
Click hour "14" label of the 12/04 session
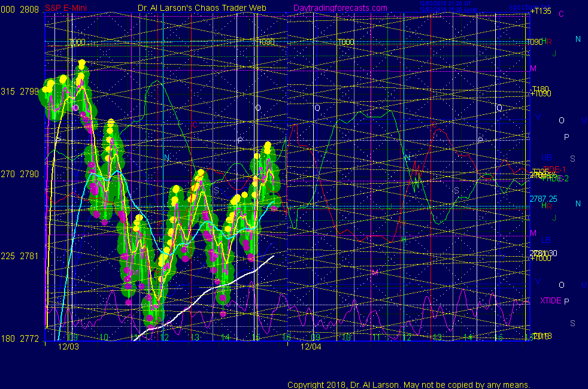coord(467,338)
